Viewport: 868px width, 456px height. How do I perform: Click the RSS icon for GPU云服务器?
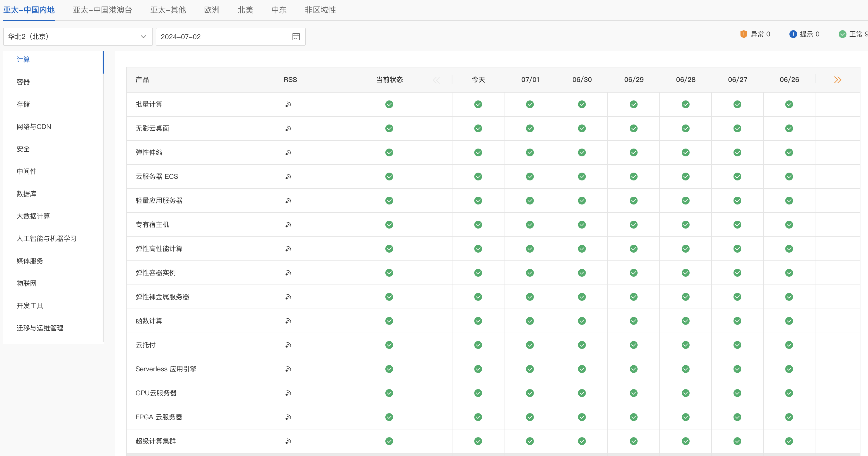click(288, 393)
